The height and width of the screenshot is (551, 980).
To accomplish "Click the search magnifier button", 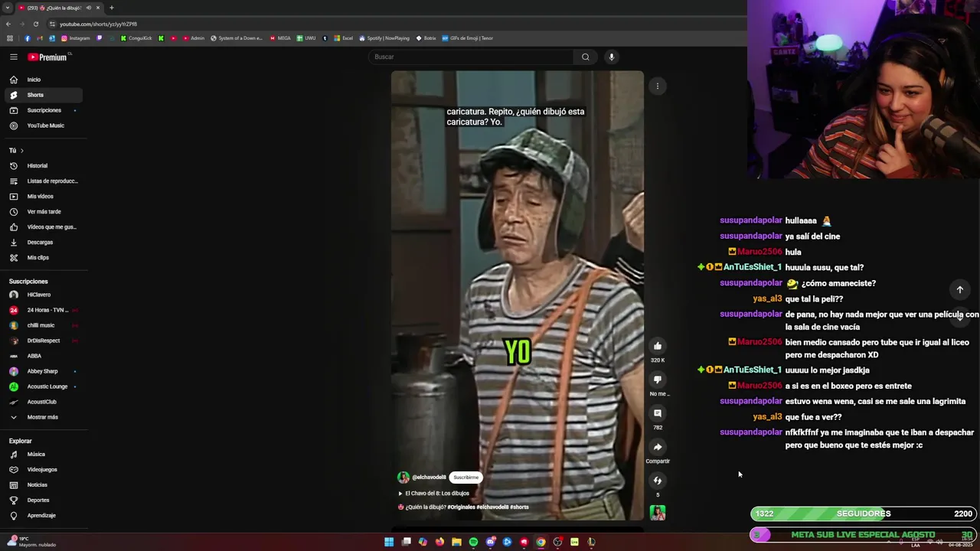I will coord(586,57).
